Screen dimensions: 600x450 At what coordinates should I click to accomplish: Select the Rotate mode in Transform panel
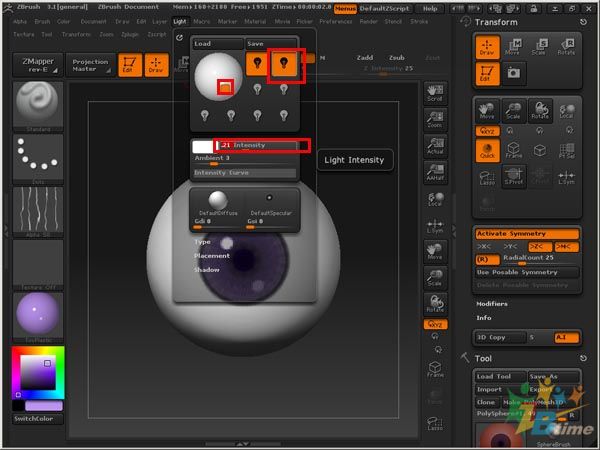click(x=566, y=47)
